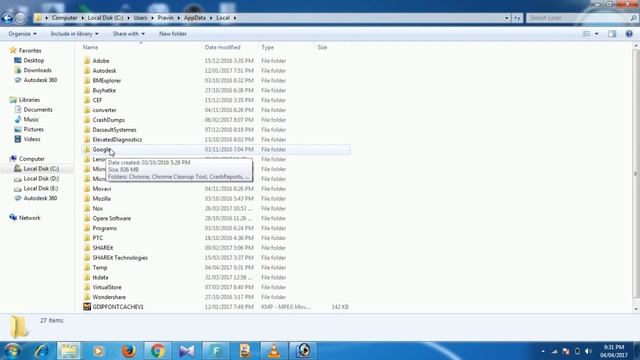
Task: Select the BMExplorer folder icon
Action: click(87, 80)
